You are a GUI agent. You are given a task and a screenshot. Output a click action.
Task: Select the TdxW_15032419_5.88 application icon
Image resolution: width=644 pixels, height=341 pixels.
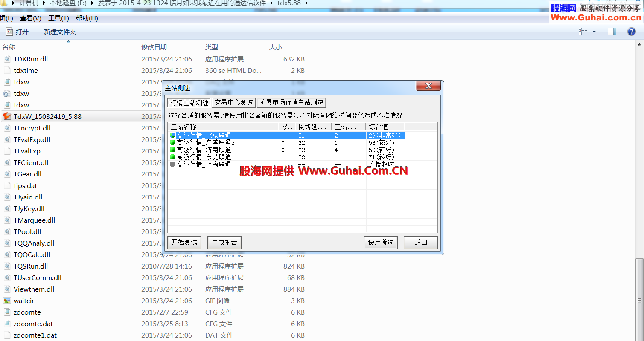coord(7,116)
